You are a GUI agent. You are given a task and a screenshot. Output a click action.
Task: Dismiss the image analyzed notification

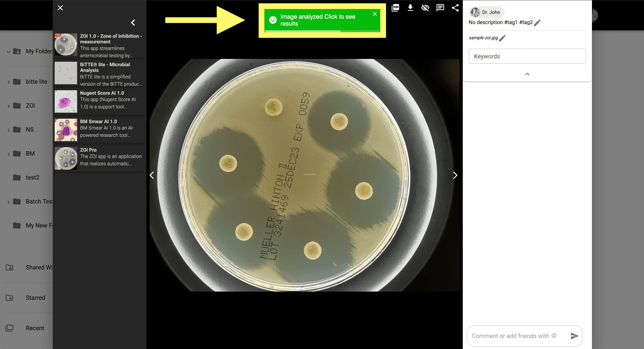coord(375,14)
